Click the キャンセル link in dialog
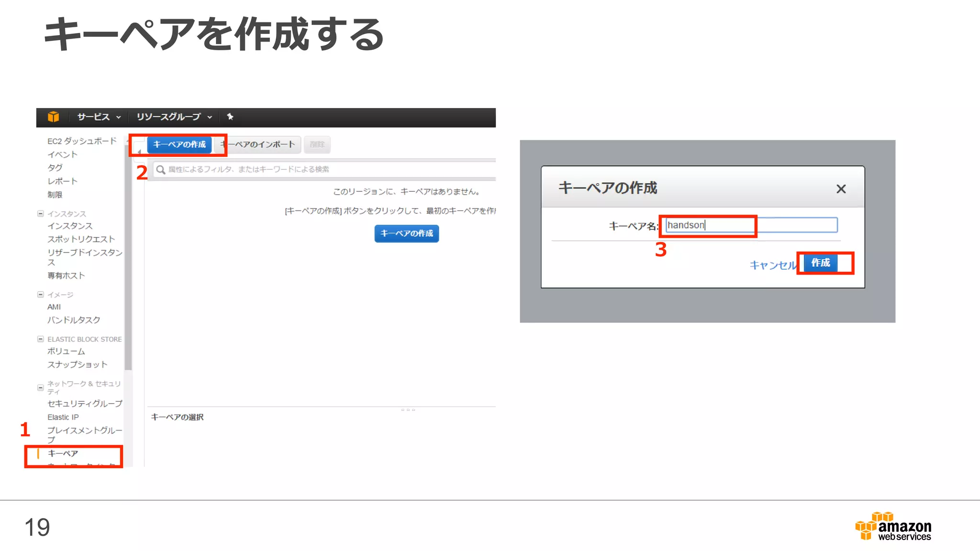 point(772,265)
